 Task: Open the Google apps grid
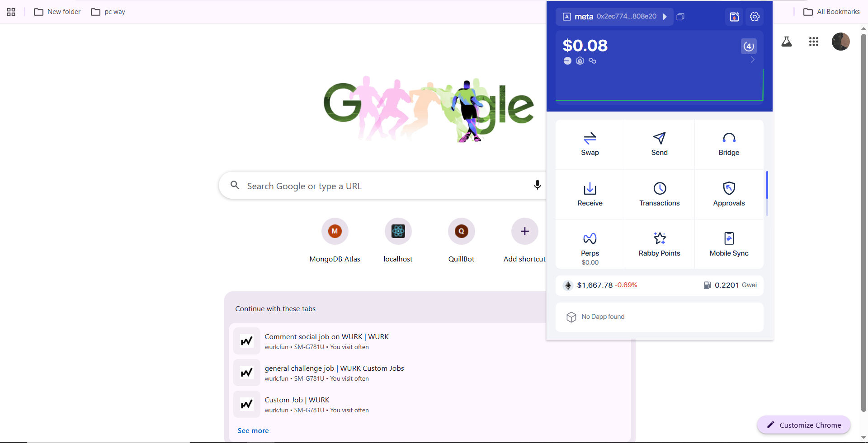813,42
